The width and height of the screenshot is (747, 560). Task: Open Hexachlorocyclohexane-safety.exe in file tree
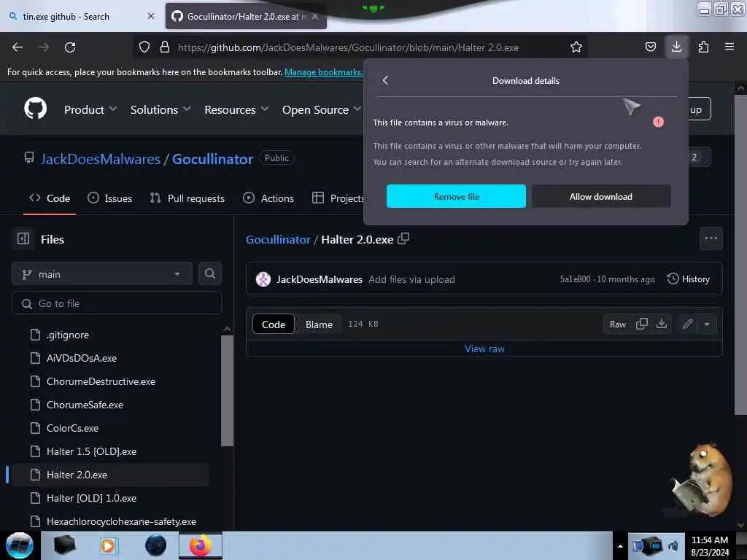coord(122,521)
